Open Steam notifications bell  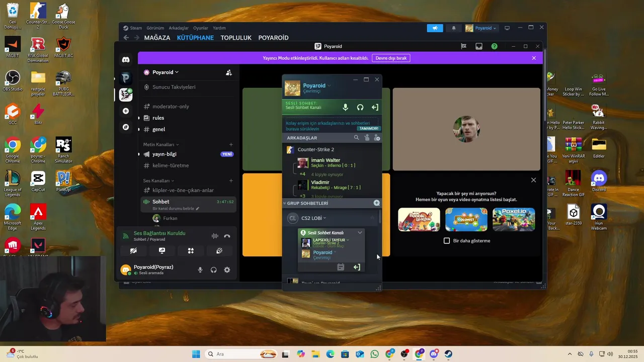[454, 28]
